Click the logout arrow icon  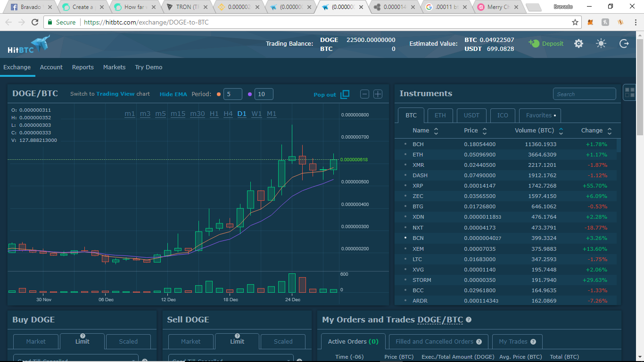click(x=624, y=43)
